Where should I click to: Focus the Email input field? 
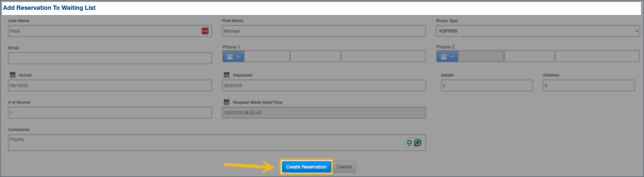[110, 58]
